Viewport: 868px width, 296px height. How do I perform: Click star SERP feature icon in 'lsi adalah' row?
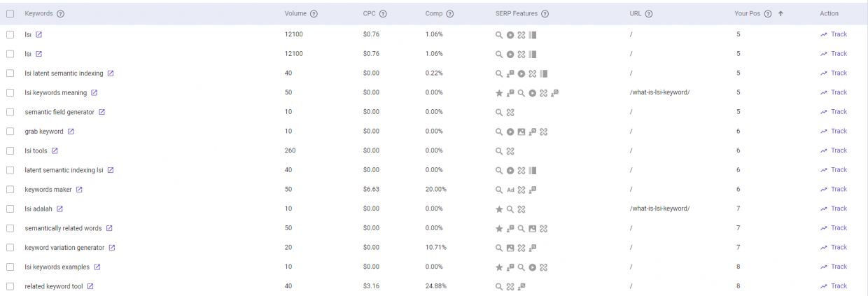[499, 209]
